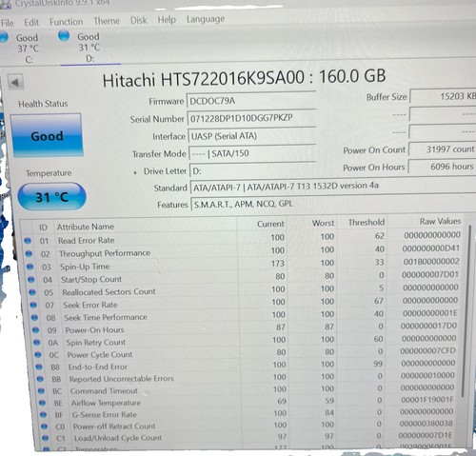
Task: Click the Hitachi HTS722016K9SA00 drive title
Action: [x=244, y=78]
